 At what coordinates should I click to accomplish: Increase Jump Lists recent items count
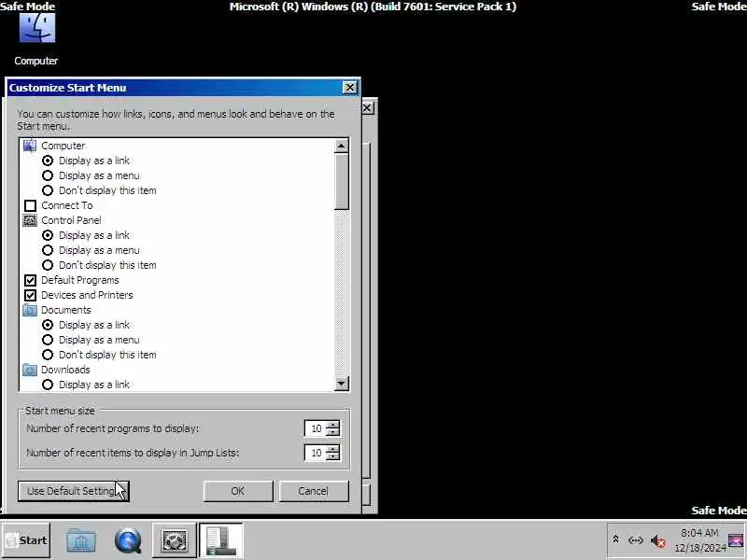tap(333, 449)
